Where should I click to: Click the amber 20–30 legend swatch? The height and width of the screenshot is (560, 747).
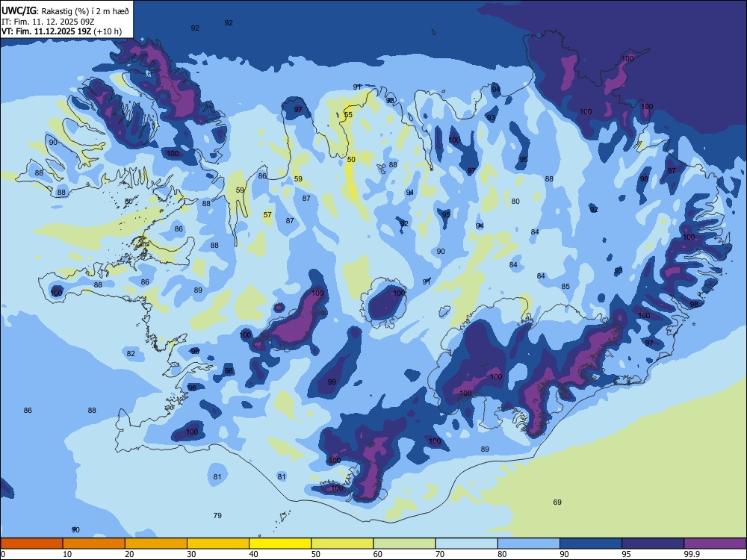pyautogui.click(x=156, y=544)
